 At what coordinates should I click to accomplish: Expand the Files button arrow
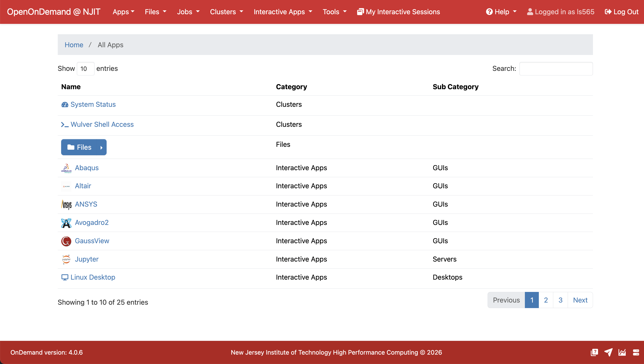pos(101,148)
